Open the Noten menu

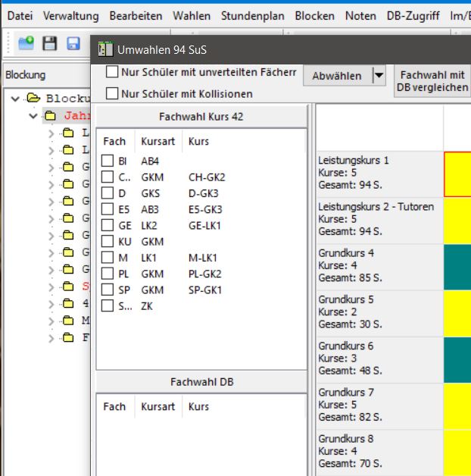[x=360, y=16]
